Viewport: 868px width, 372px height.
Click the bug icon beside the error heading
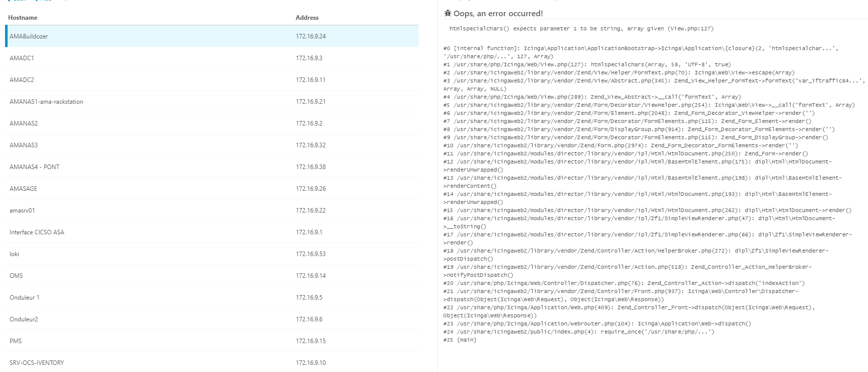click(x=447, y=13)
